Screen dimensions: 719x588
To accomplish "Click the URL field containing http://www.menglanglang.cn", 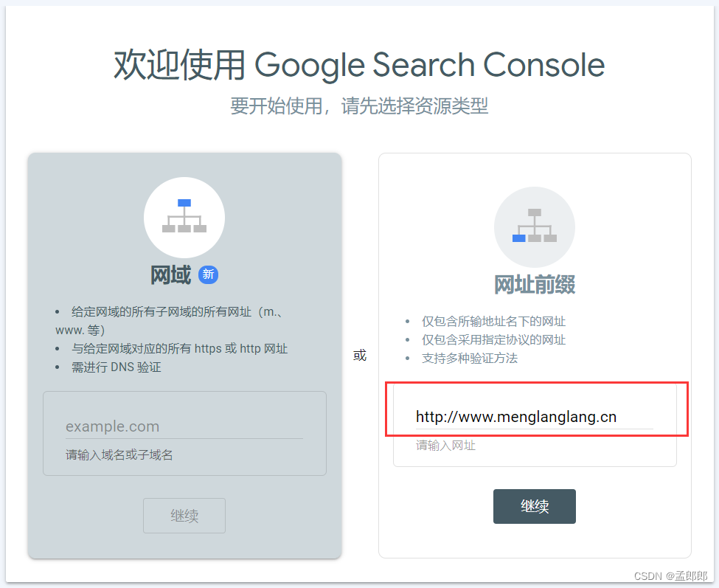I will pyautogui.click(x=534, y=416).
